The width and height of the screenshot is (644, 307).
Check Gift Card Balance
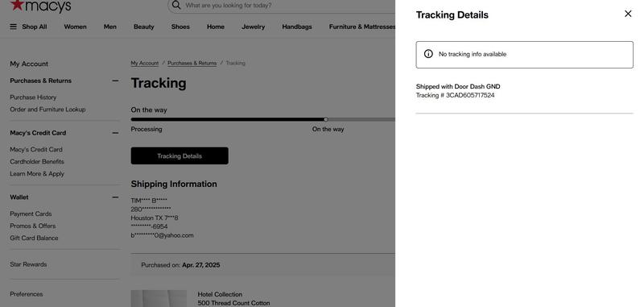pos(34,238)
